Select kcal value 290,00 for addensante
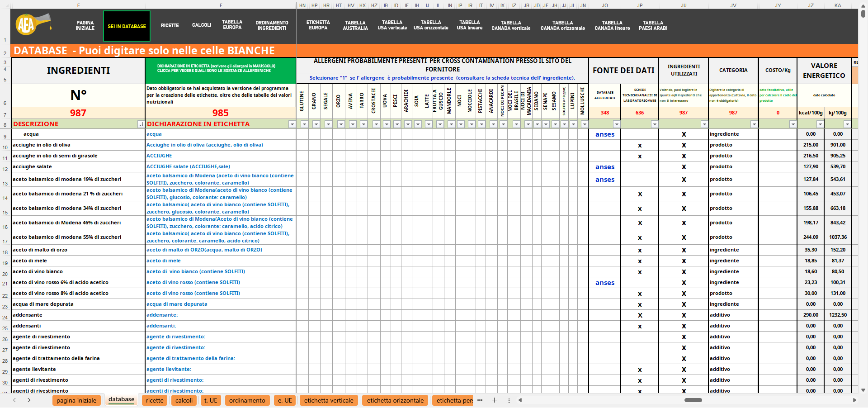 pos(811,315)
